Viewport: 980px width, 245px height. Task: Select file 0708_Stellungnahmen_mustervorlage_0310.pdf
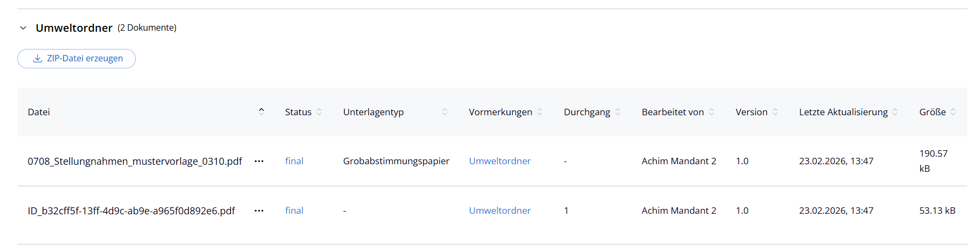pos(135,161)
